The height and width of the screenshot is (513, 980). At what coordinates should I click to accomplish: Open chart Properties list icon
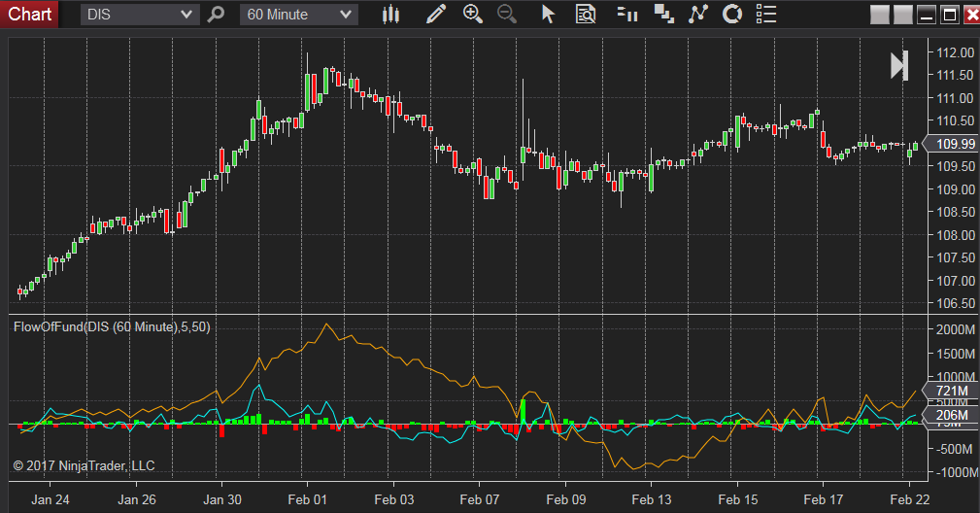pyautogui.click(x=766, y=14)
